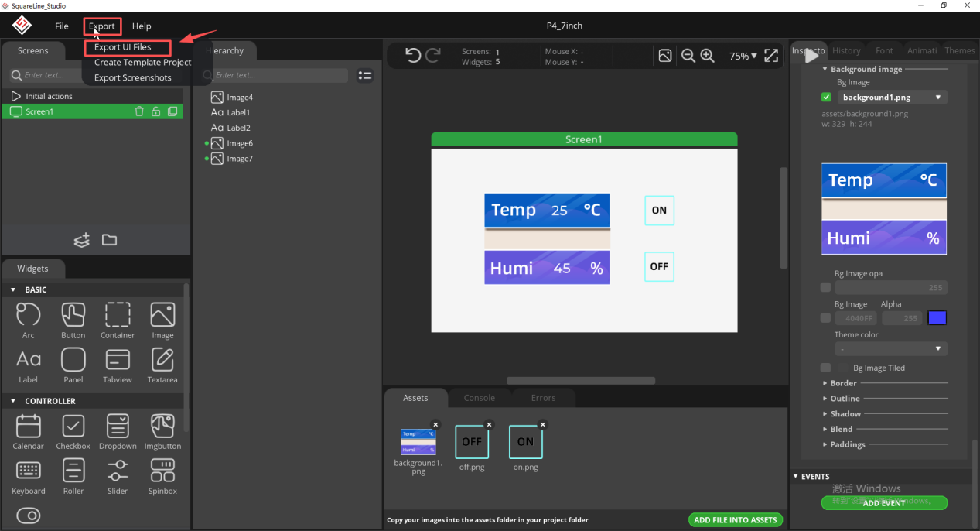Uncheck the Bg Image checkbox

point(826,98)
